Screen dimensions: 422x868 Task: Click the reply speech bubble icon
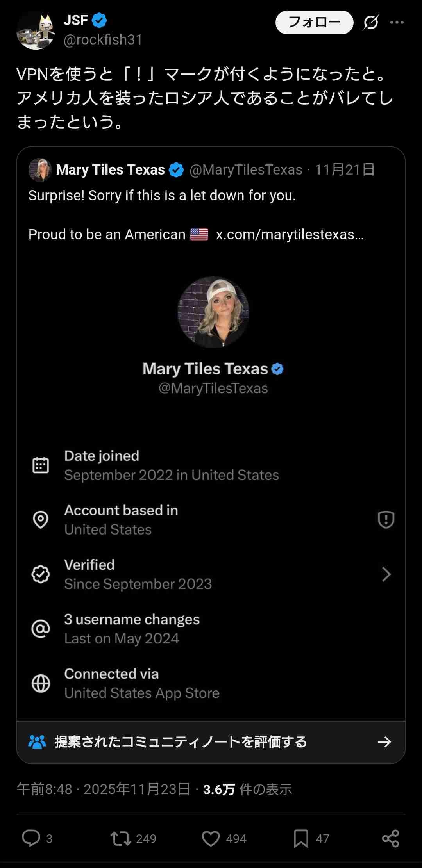[31, 838]
